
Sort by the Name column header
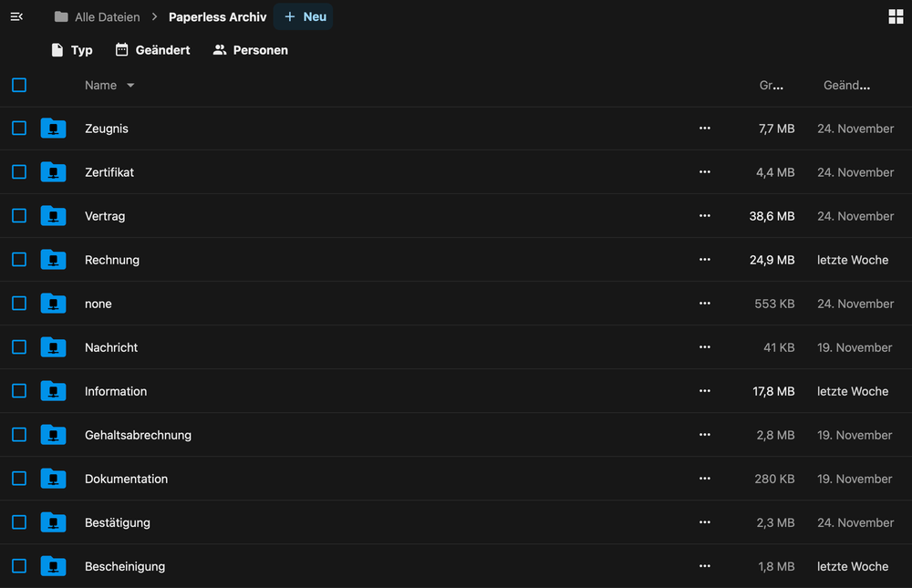click(x=100, y=85)
